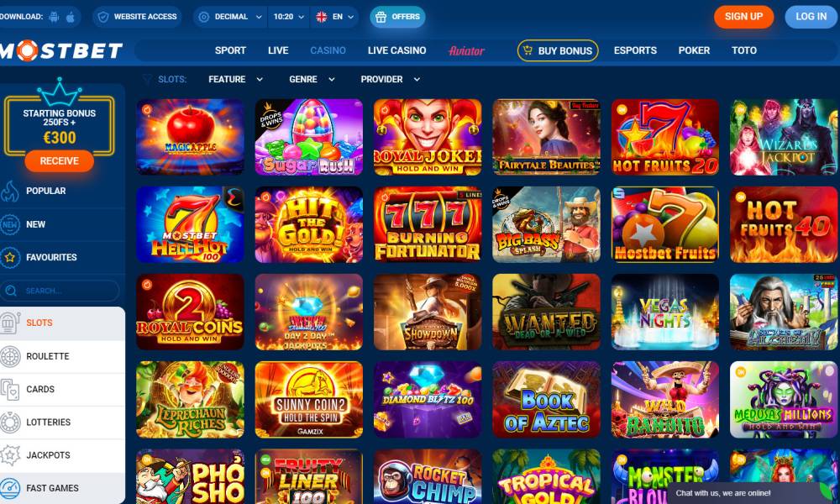The width and height of the screenshot is (840, 504).
Task: Click the Buy Bonus button
Action: (558, 50)
